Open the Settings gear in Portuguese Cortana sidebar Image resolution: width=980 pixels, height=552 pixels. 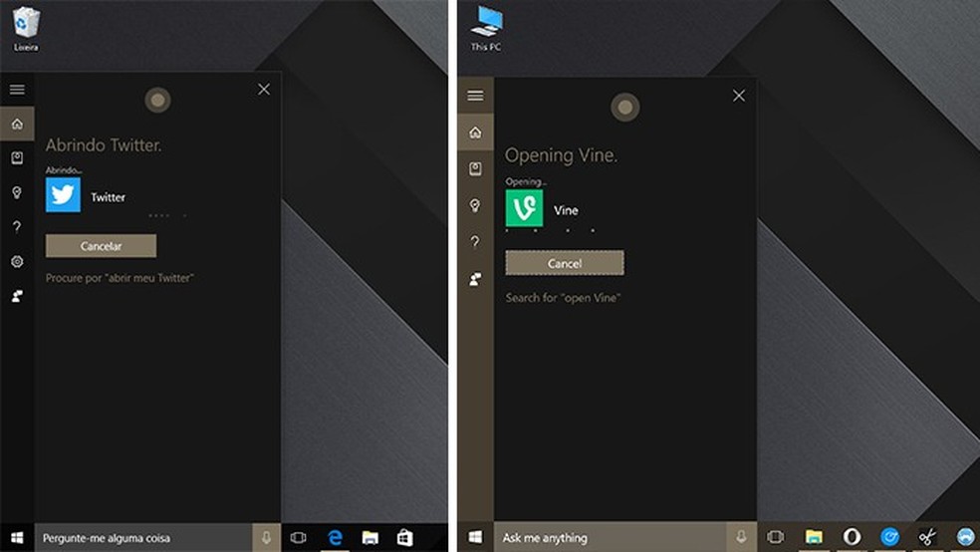pos(17,261)
